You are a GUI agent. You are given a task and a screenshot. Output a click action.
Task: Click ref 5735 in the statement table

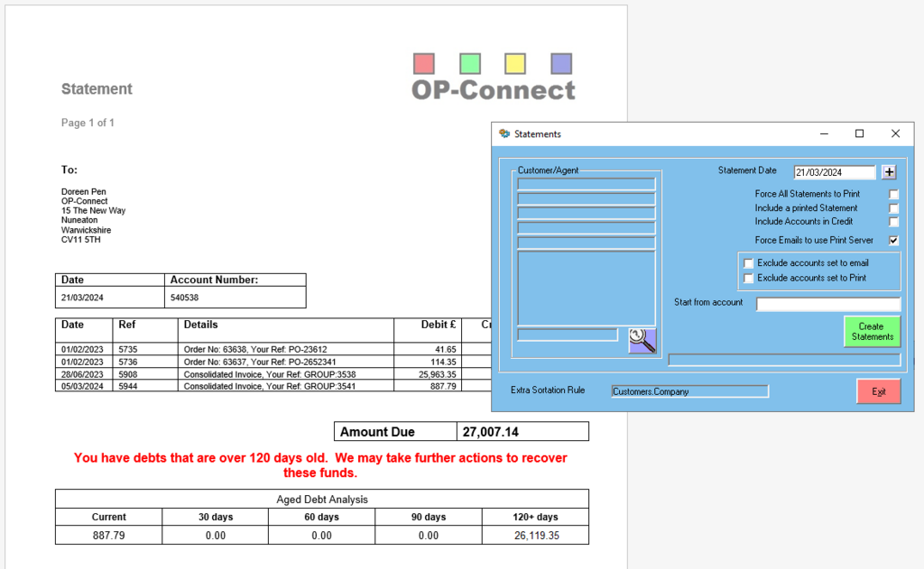pyautogui.click(x=128, y=349)
